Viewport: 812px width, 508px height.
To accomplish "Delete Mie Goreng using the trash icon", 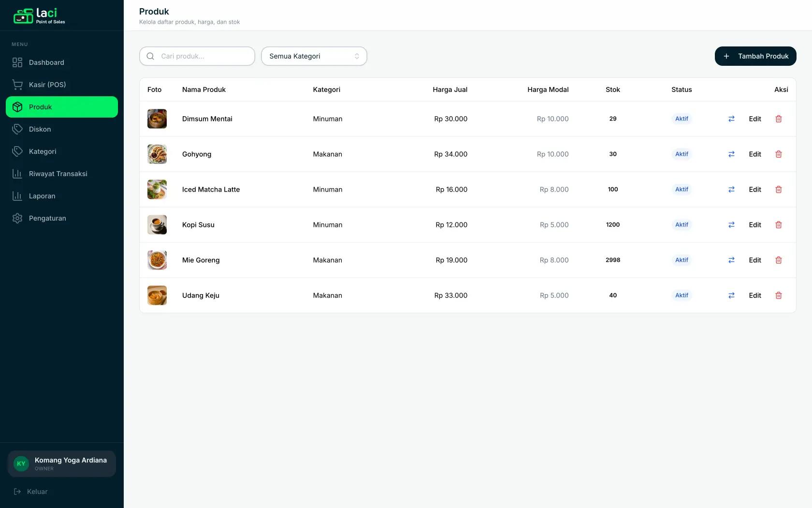I will 779,260.
